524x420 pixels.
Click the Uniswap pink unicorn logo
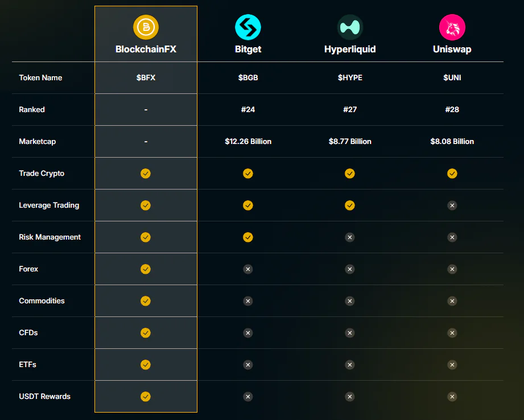click(x=452, y=27)
